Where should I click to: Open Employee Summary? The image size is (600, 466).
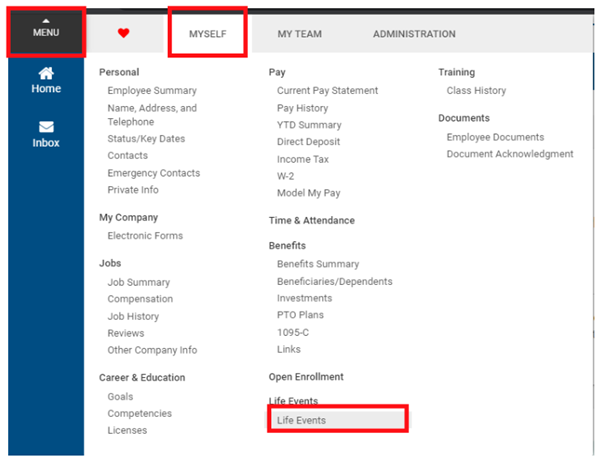pos(152,91)
